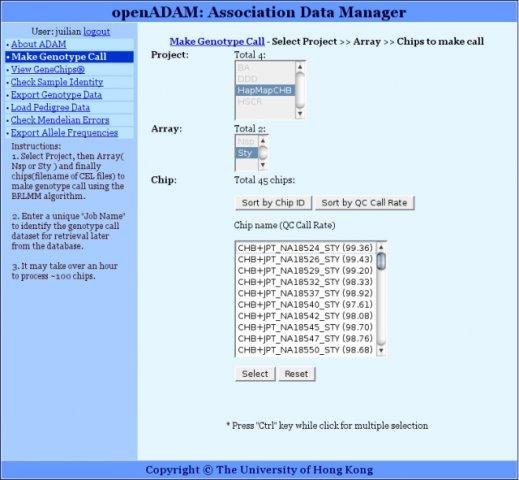Click the Project list scrollbar thumb
519x480 pixels.
[300, 90]
